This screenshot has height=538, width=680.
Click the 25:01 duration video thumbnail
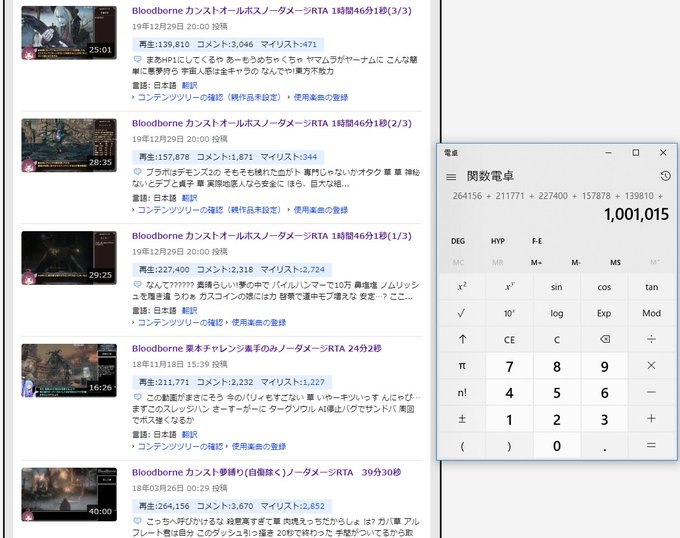69,33
